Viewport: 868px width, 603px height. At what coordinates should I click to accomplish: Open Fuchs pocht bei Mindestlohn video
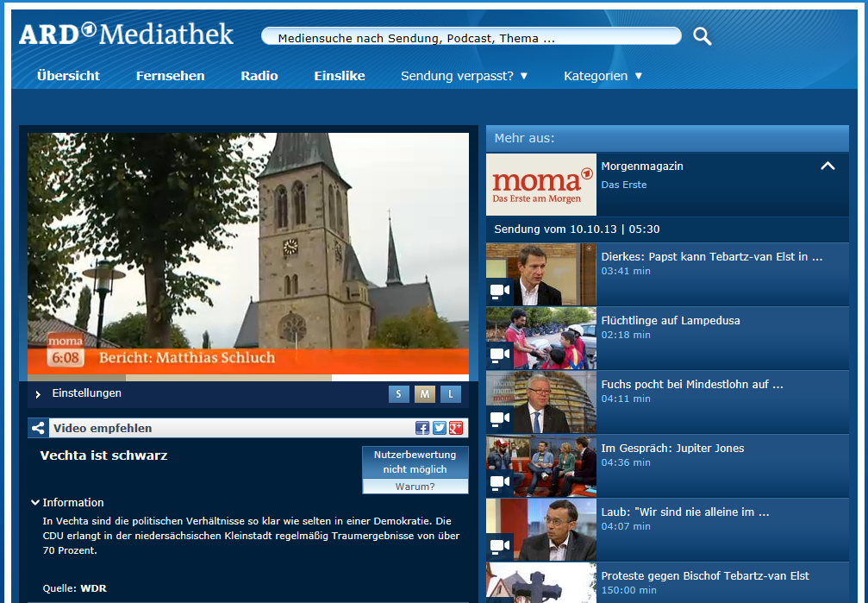(x=692, y=384)
